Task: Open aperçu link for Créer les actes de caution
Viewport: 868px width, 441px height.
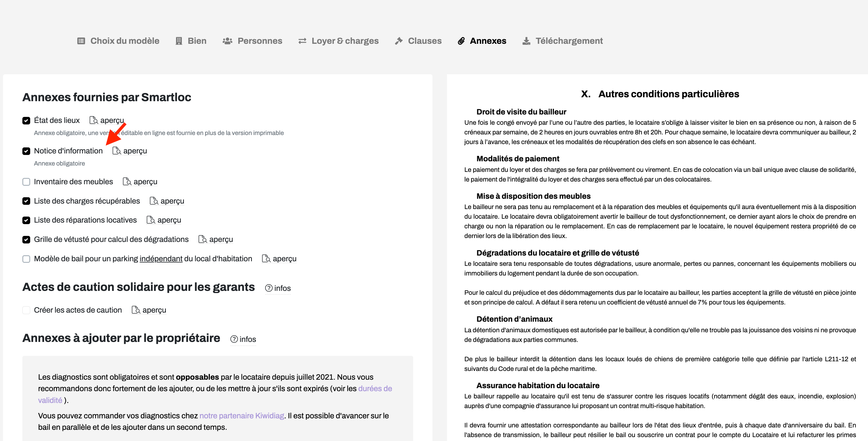Action: (x=154, y=310)
